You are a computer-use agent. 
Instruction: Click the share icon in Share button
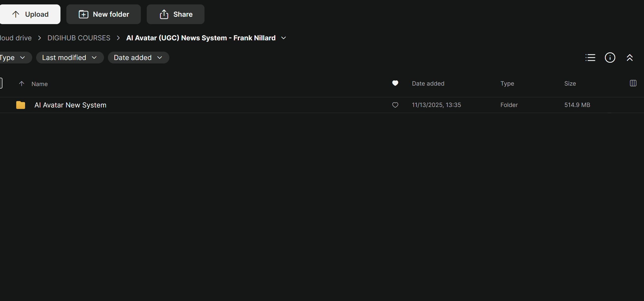pyautogui.click(x=164, y=14)
